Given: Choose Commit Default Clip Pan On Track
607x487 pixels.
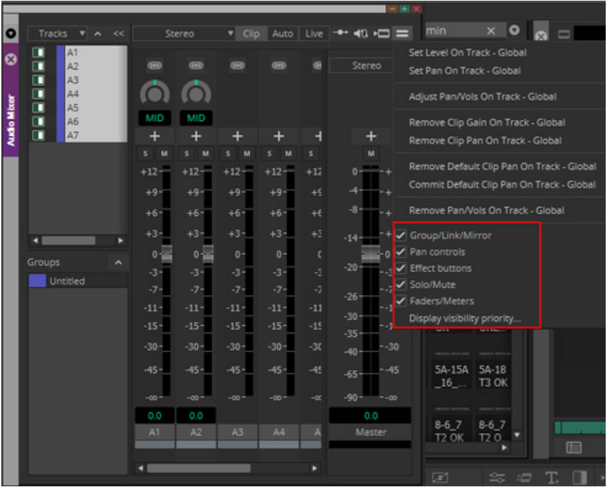Looking at the screenshot, I should pos(502,184).
